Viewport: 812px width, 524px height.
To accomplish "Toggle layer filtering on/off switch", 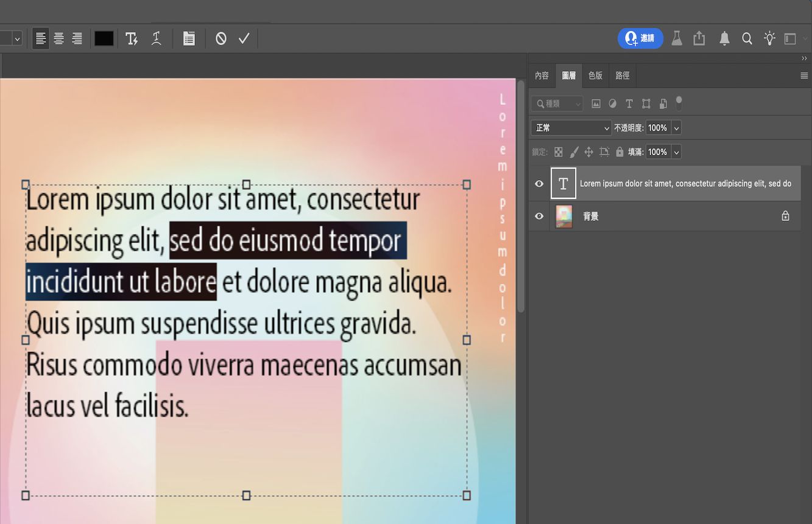I will coord(679,103).
